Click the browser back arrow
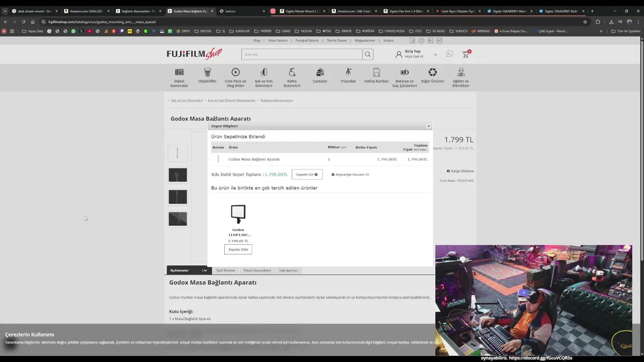Image resolution: width=644 pixels, height=362 pixels. pos(5,22)
